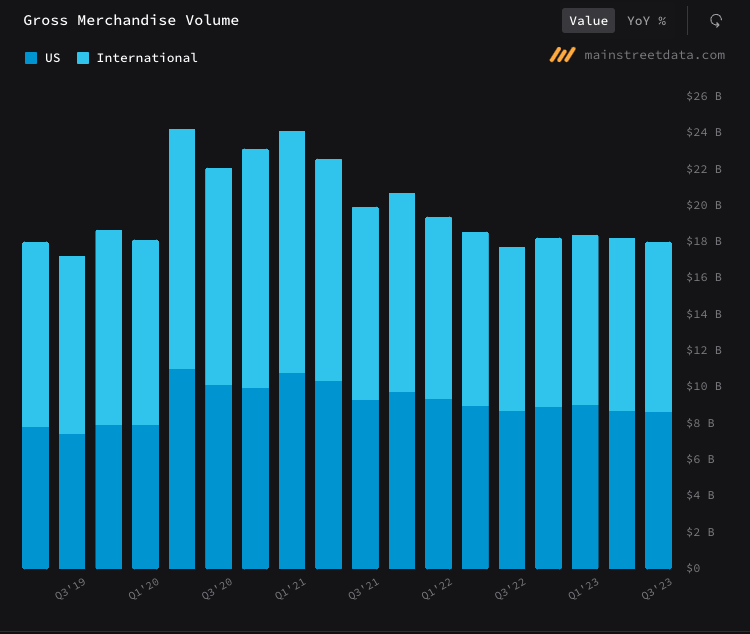Click the orange mainstreetdata logo icon

tap(562, 55)
